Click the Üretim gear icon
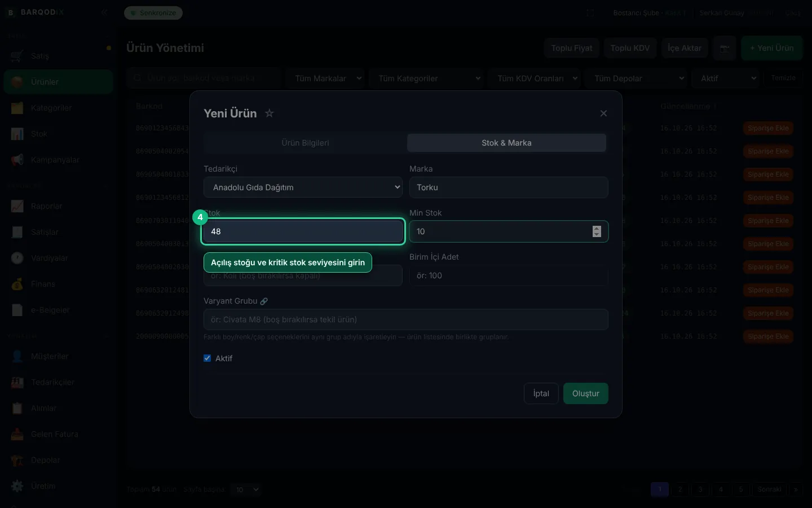 pyautogui.click(x=17, y=486)
